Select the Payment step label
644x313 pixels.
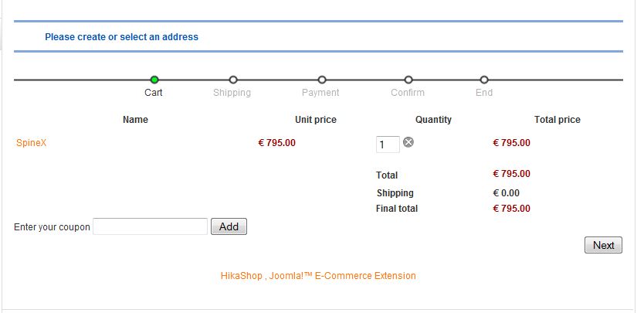[320, 93]
